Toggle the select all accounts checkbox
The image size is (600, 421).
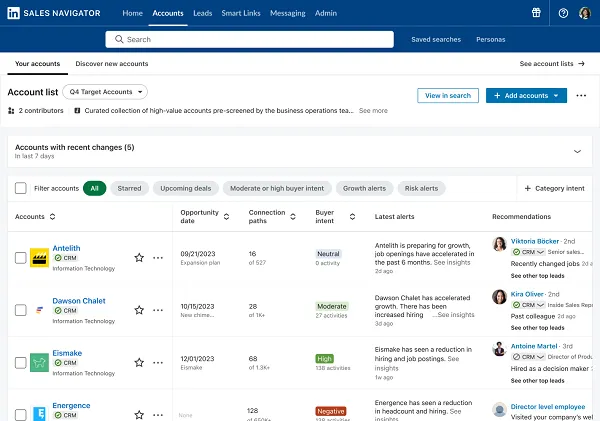pos(21,188)
